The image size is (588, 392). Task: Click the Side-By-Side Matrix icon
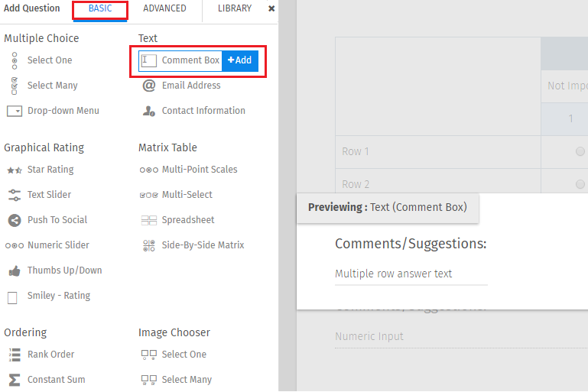tap(149, 245)
